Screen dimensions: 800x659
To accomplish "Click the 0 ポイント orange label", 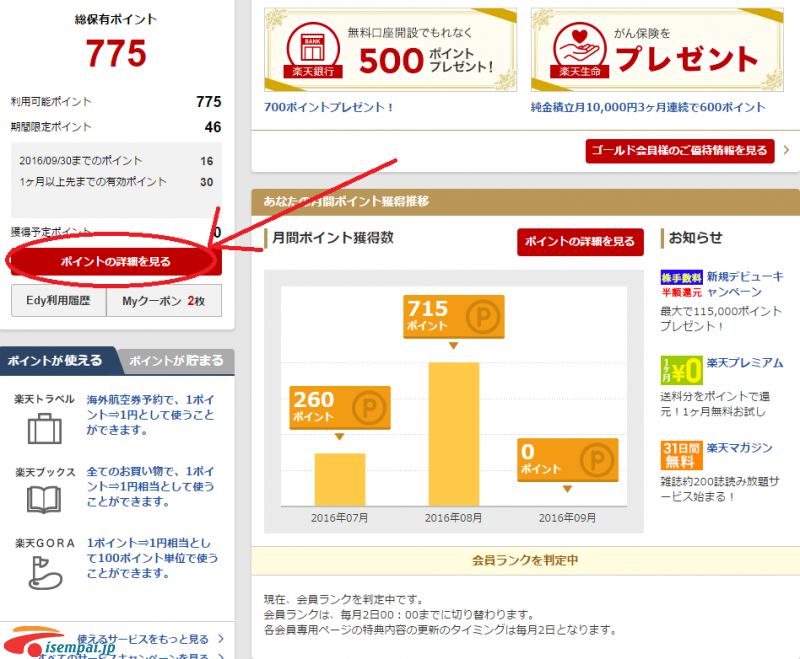I will pos(568,460).
